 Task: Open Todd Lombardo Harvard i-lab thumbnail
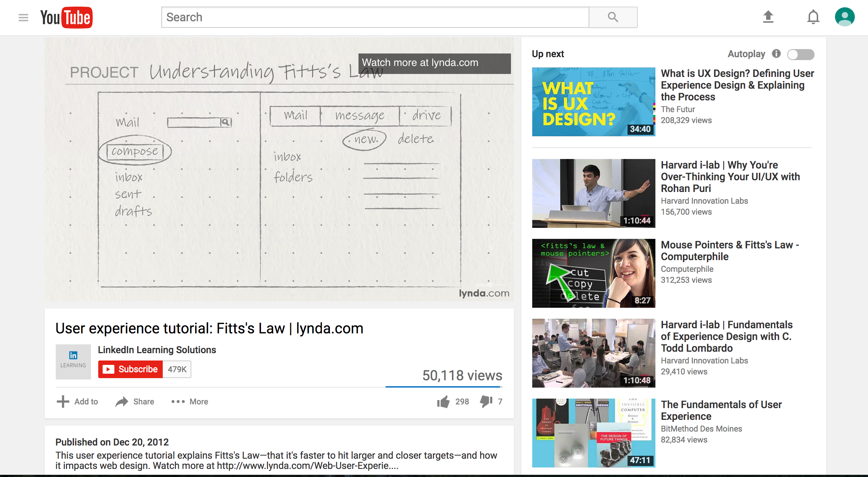(x=593, y=353)
